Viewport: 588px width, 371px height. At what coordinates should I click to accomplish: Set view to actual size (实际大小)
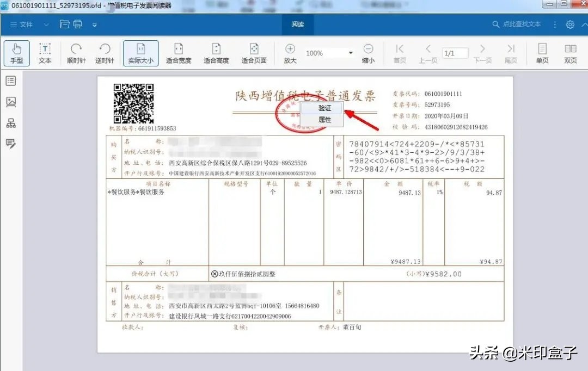[140, 53]
